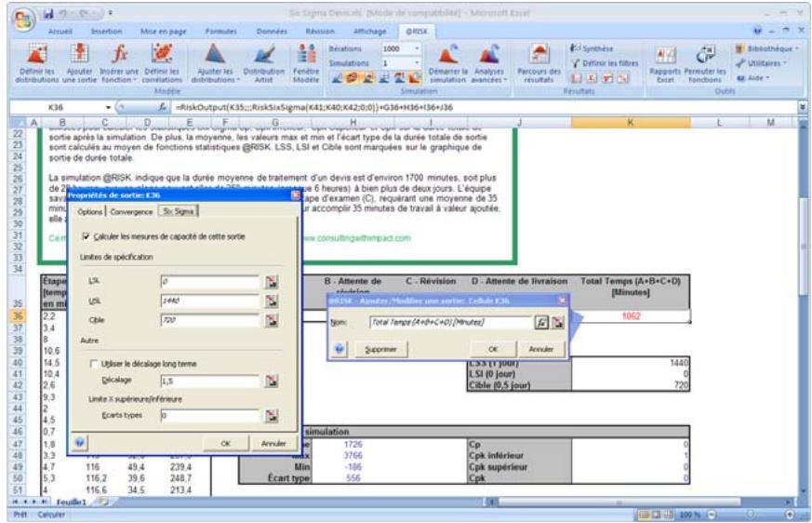
Task: Click Annuler in Propriétés de sortie dialog
Action: [x=273, y=443]
